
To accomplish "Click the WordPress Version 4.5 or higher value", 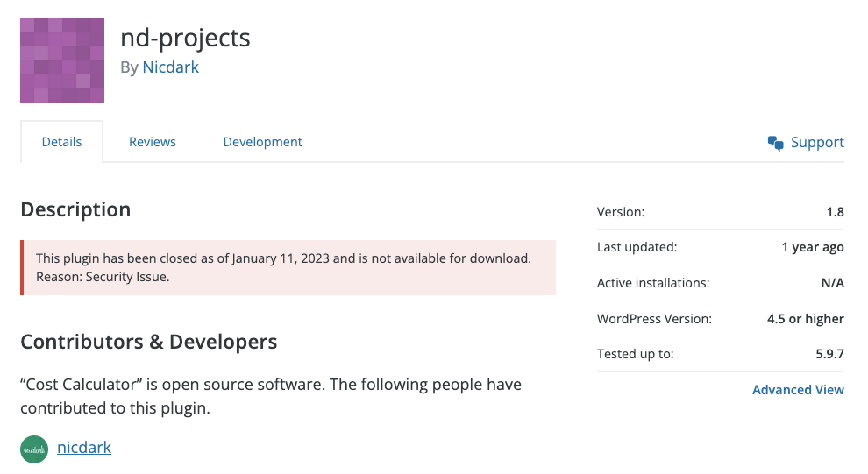I will (805, 319).
